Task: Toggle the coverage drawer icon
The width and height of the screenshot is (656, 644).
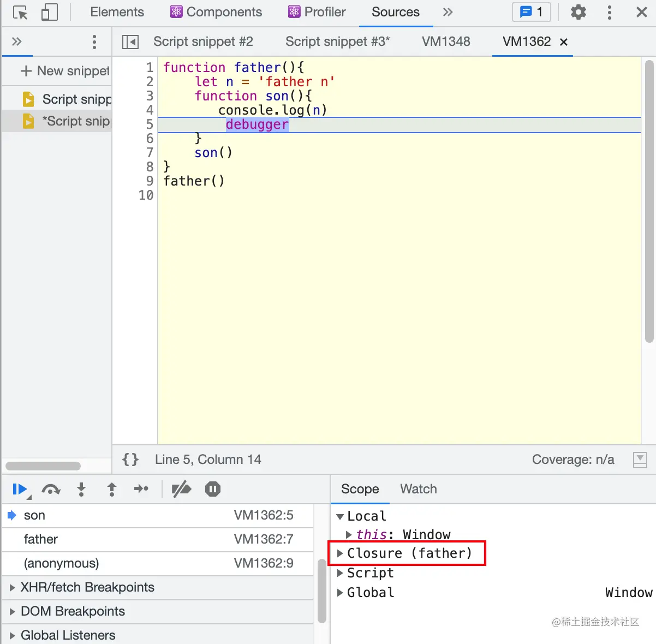Action: click(x=640, y=460)
